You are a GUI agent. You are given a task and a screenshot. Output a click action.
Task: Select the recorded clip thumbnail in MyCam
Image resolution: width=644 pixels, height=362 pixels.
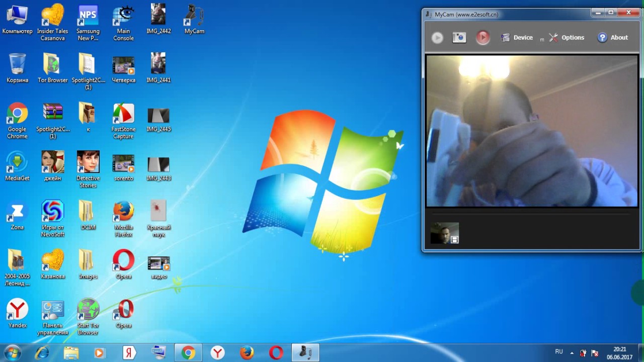445,233
